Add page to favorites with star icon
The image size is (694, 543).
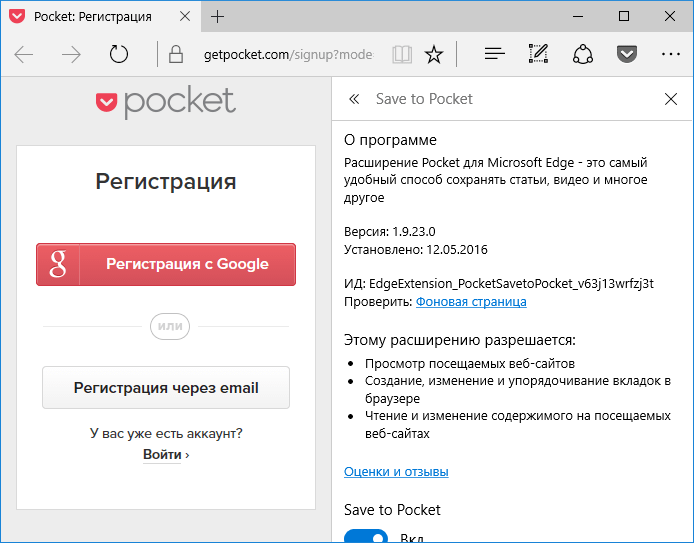coord(434,54)
